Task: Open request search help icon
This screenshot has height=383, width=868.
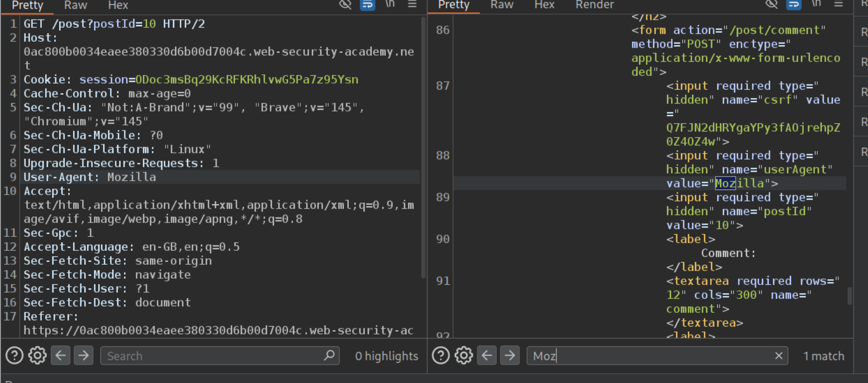Action: click(14, 356)
